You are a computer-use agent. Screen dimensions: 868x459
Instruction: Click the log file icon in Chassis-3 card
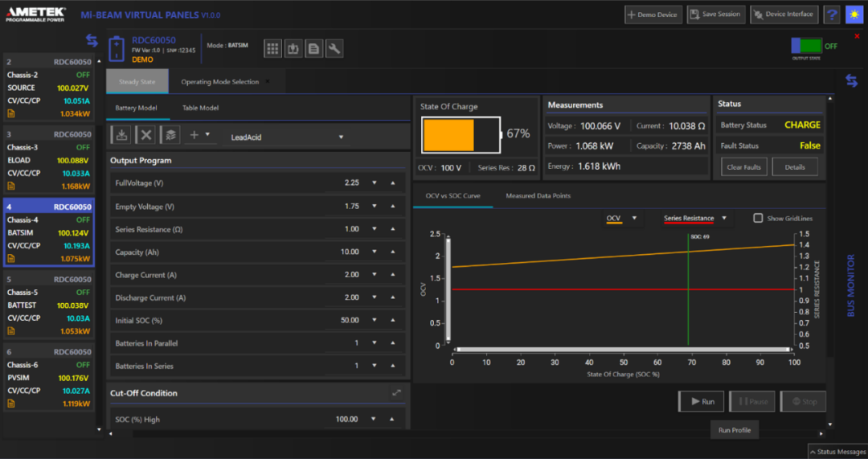point(10,186)
